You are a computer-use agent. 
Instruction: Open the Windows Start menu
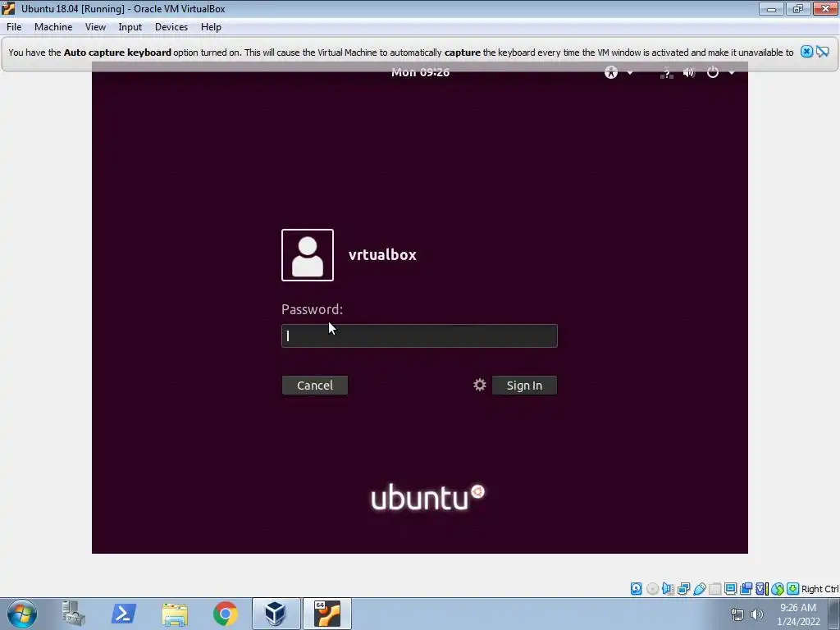coord(22,614)
